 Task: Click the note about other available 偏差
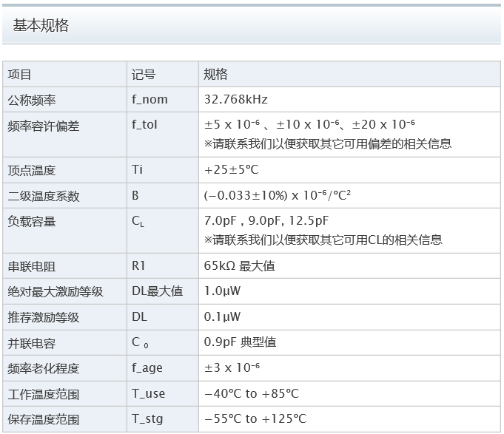point(327,144)
